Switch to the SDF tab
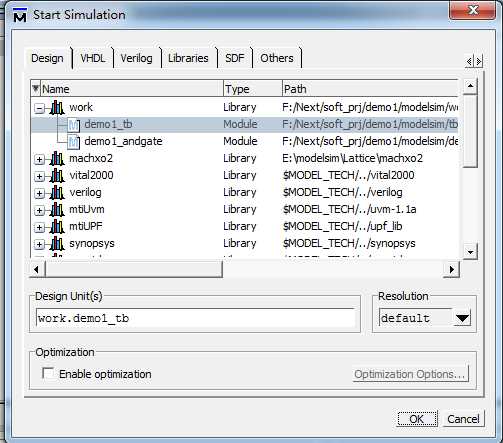 pos(235,58)
